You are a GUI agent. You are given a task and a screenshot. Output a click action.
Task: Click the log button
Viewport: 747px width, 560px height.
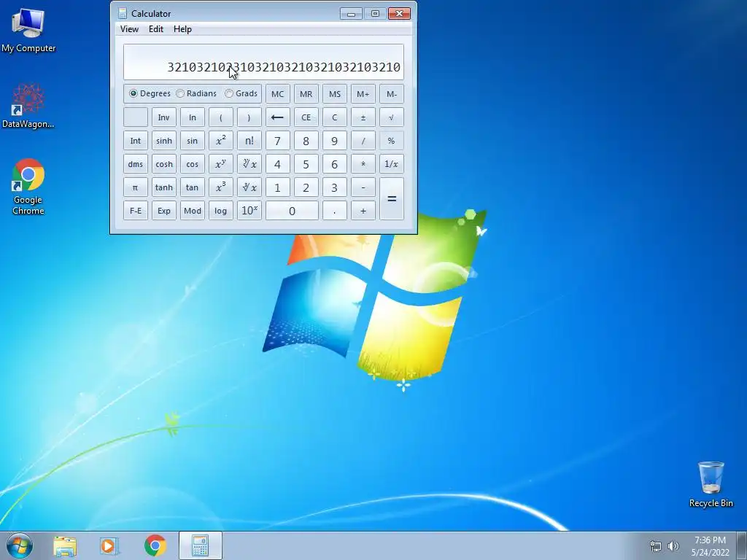[x=220, y=211]
